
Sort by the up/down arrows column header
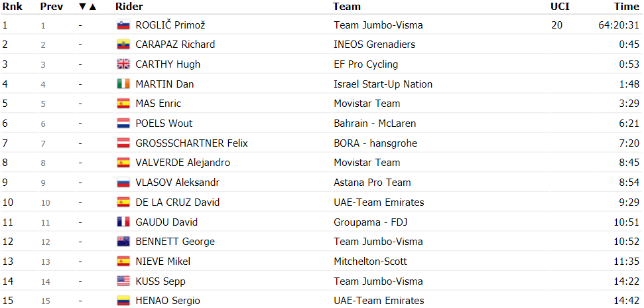click(x=87, y=7)
